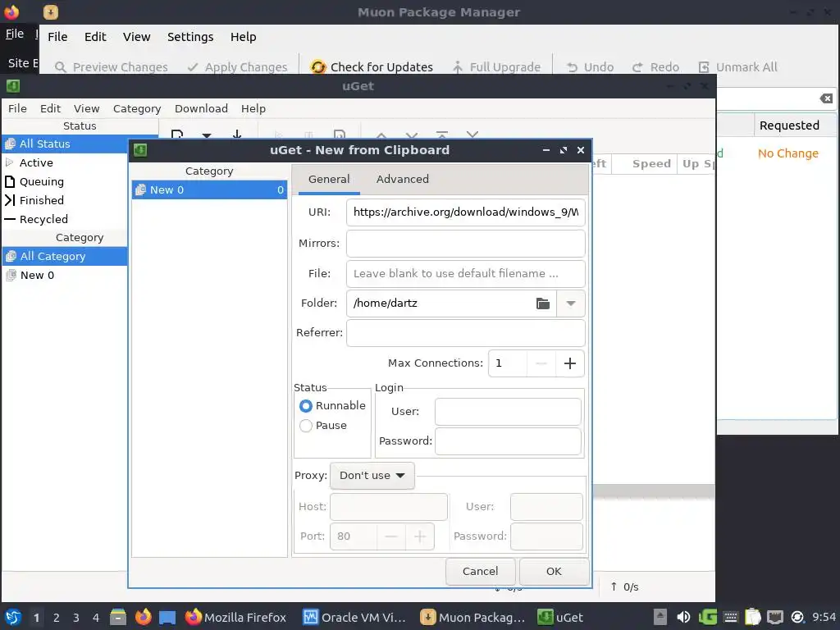The height and width of the screenshot is (630, 840).
Task: Open uGet Edit menu
Action: coord(50,109)
